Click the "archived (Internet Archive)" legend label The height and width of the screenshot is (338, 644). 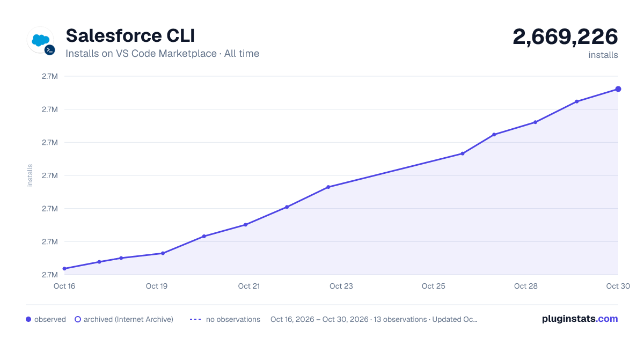[x=128, y=319]
